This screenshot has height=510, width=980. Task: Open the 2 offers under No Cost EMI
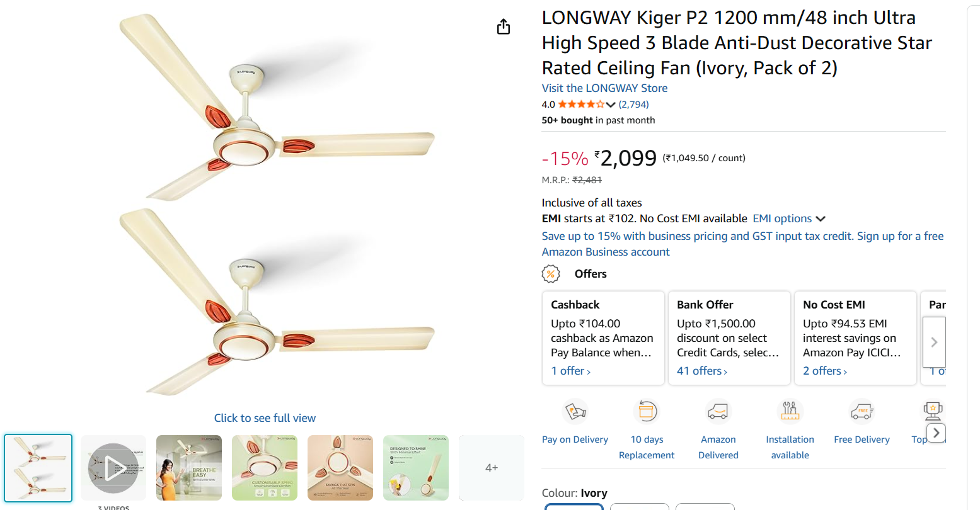click(x=824, y=370)
